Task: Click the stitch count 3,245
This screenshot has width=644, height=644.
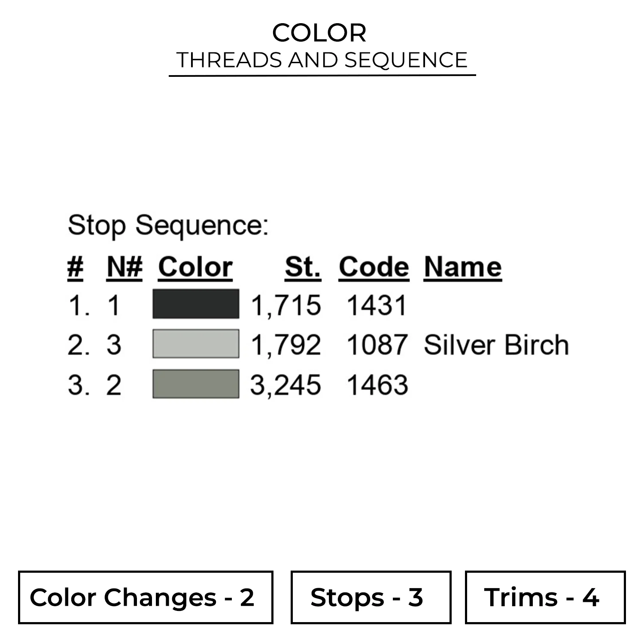Action: click(x=286, y=385)
